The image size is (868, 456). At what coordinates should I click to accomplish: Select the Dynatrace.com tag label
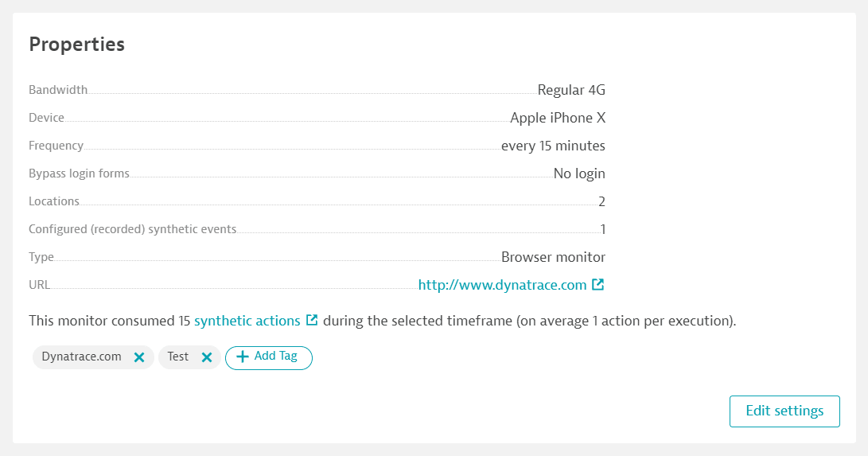[81, 357]
